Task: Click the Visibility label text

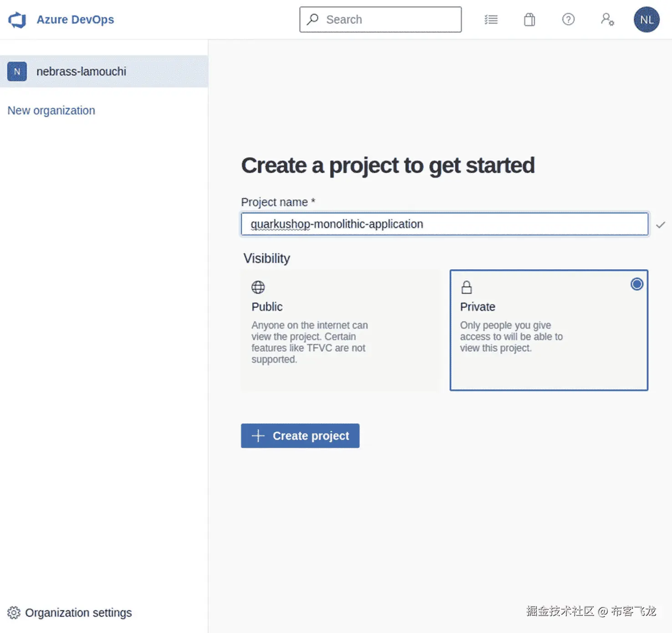Action: coord(267,258)
